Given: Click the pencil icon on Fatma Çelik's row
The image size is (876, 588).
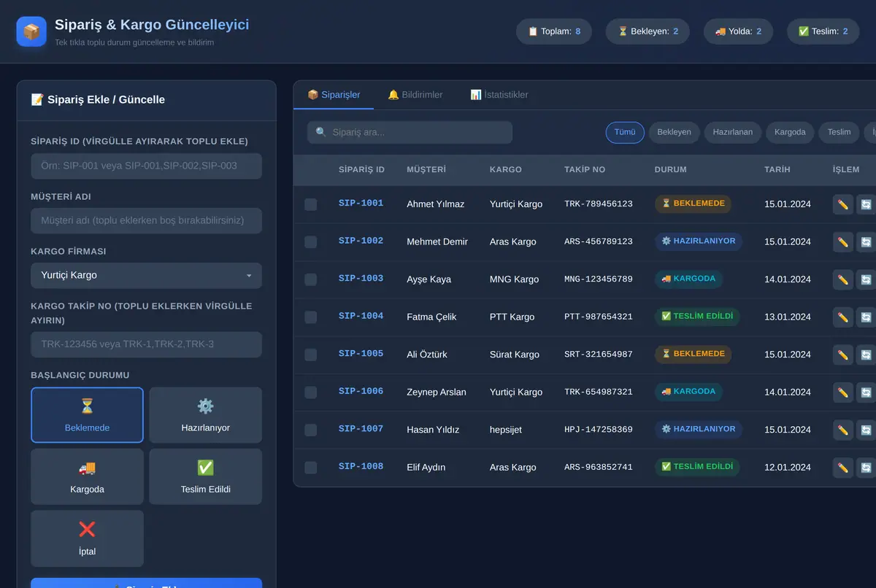Looking at the screenshot, I should pos(843,317).
